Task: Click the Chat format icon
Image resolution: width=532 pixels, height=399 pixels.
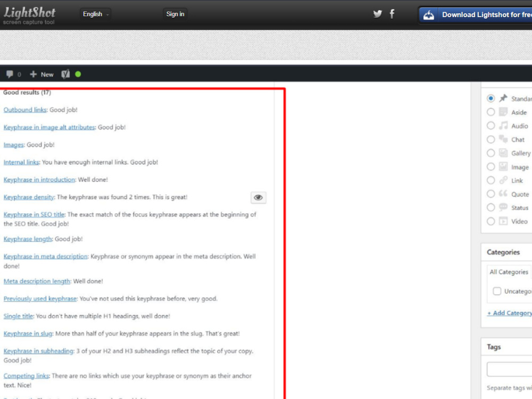Action: 503,139
